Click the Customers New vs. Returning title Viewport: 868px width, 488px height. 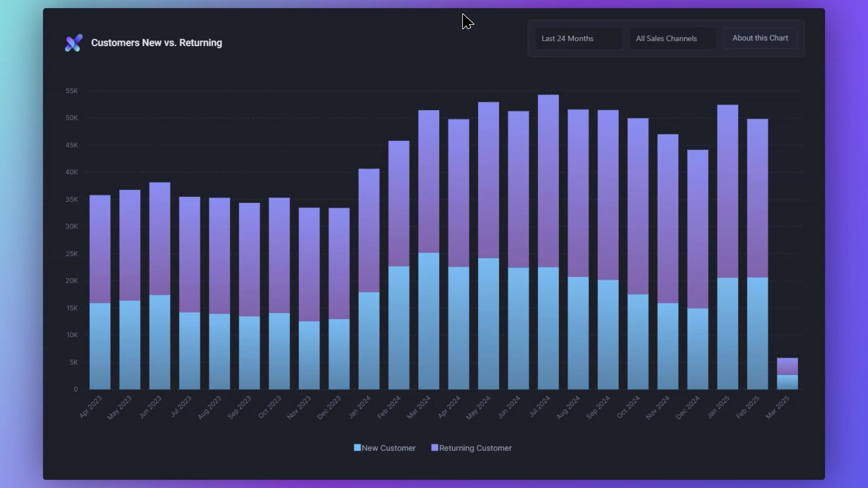click(157, 43)
